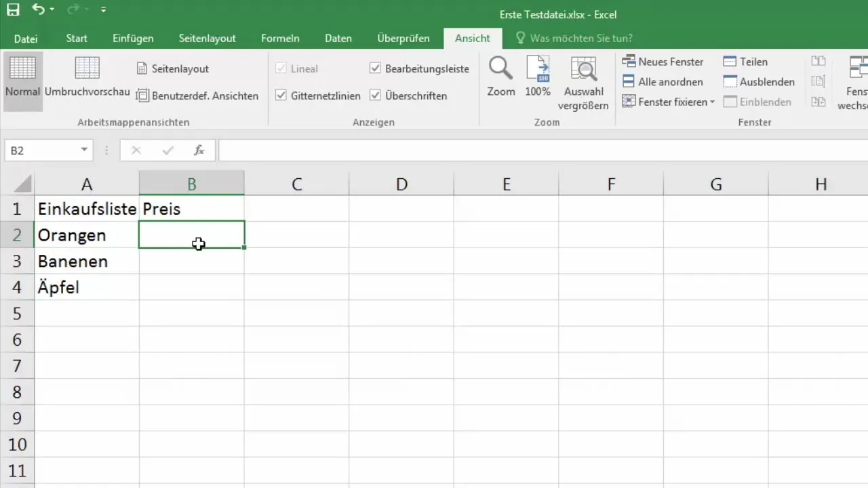The height and width of the screenshot is (488, 868).
Task: Open the Zoom magnifier dialog
Action: (501, 76)
